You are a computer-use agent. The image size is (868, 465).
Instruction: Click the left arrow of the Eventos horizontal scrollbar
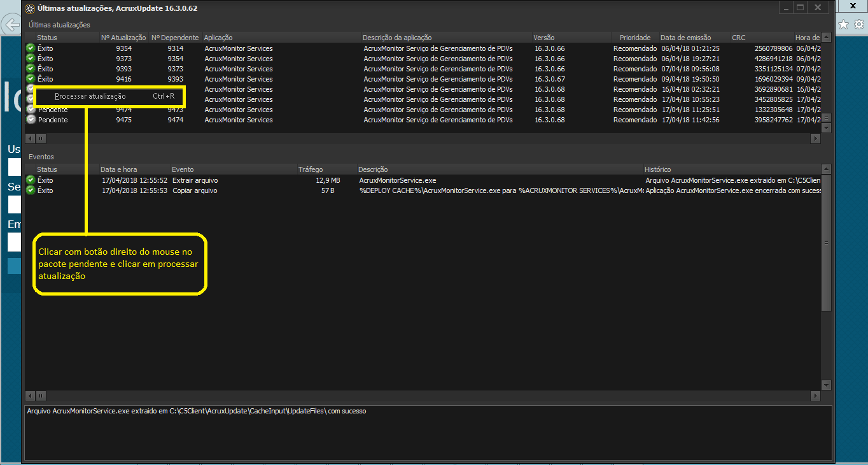pyautogui.click(x=29, y=396)
